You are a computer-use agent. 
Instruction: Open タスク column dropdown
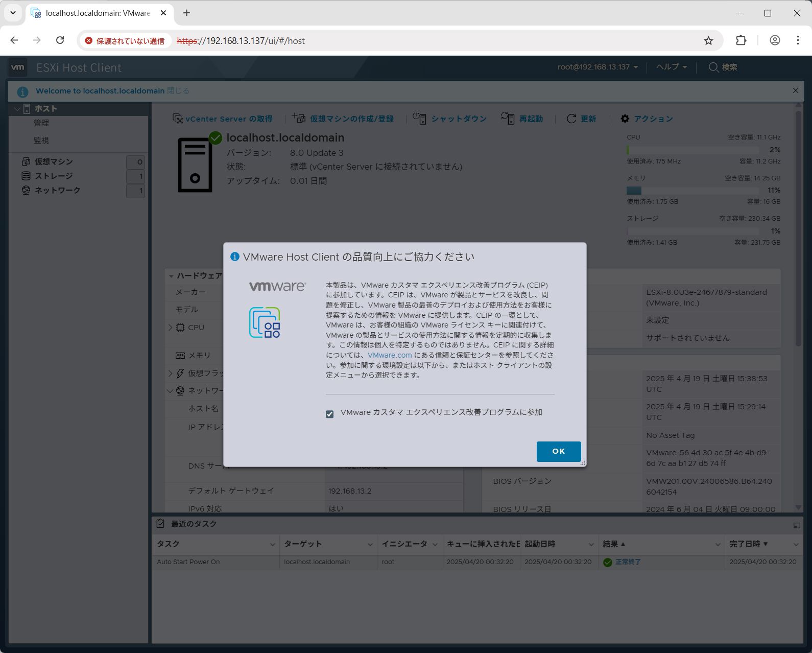point(273,545)
